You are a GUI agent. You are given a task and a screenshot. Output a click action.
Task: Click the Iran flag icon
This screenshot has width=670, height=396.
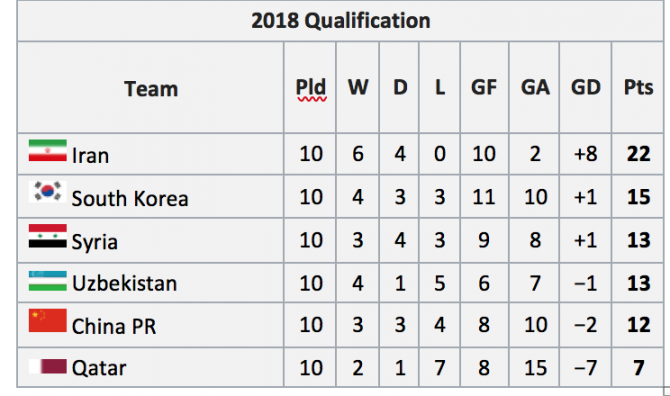47,150
